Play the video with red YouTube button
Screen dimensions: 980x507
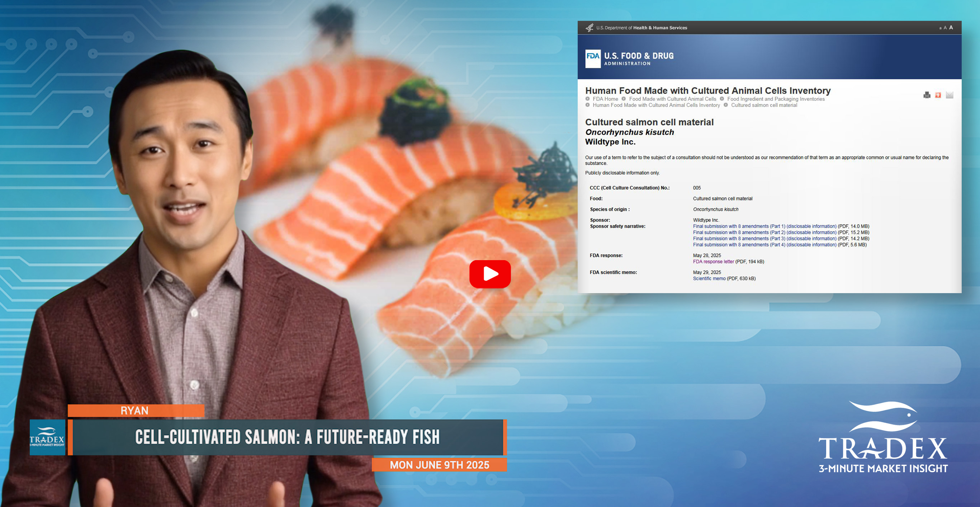tap(490, 274)
